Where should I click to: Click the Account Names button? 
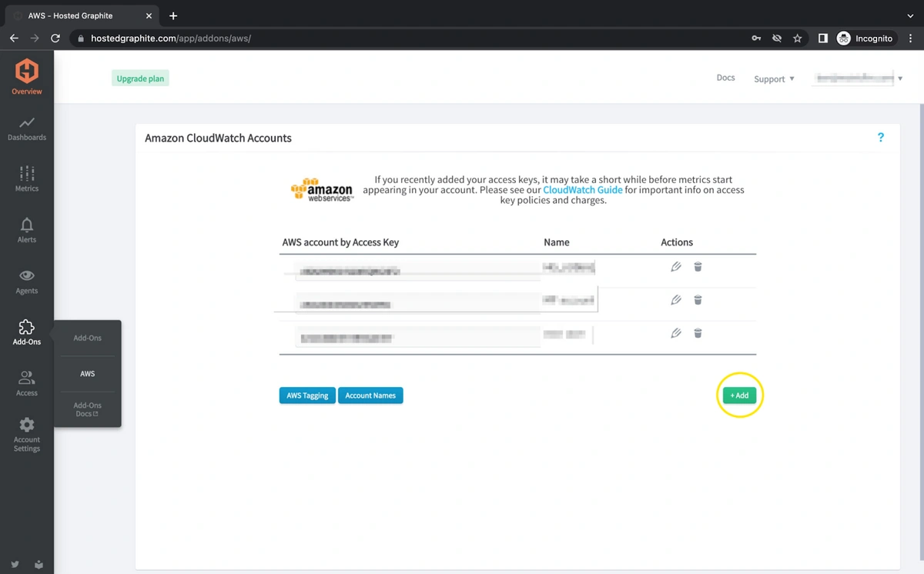coord(370,395)
